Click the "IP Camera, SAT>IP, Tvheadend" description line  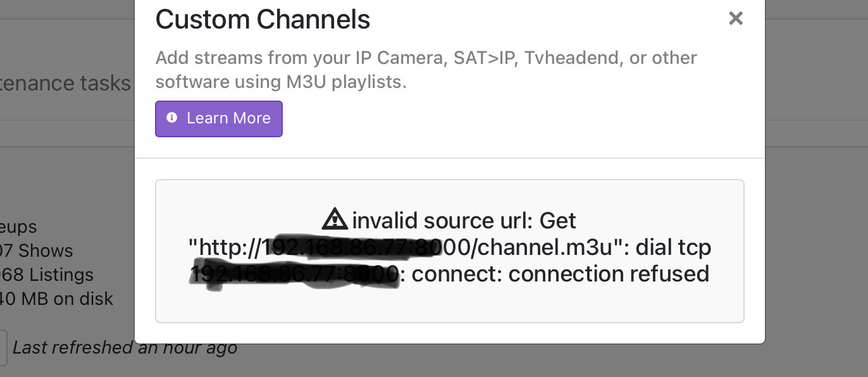(426, 58)
